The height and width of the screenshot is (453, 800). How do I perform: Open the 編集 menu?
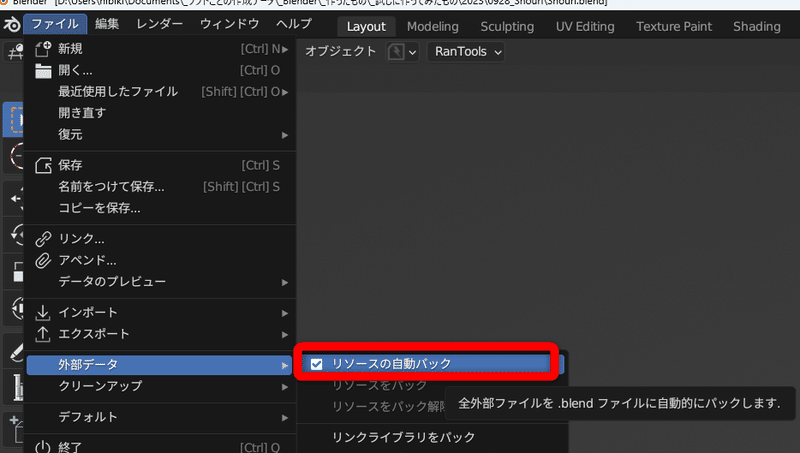[x=107, y=24]
